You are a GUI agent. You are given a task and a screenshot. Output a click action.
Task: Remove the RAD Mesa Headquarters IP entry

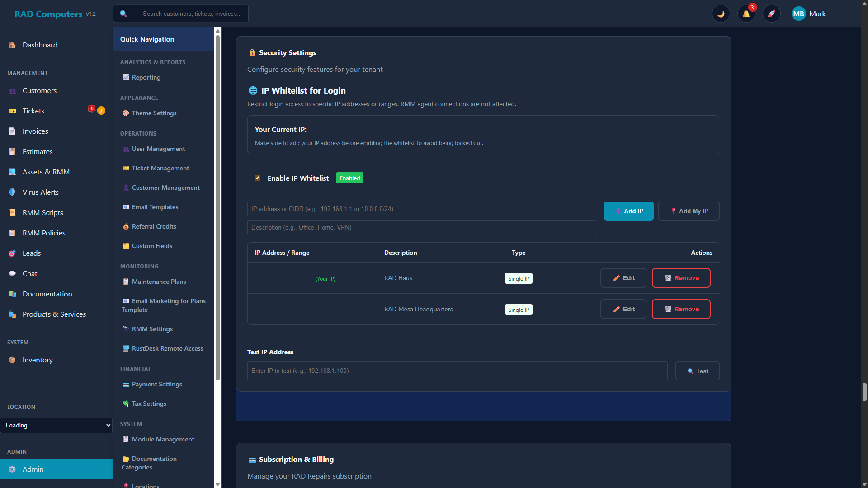pyautogui.click(x=681, y=309)
